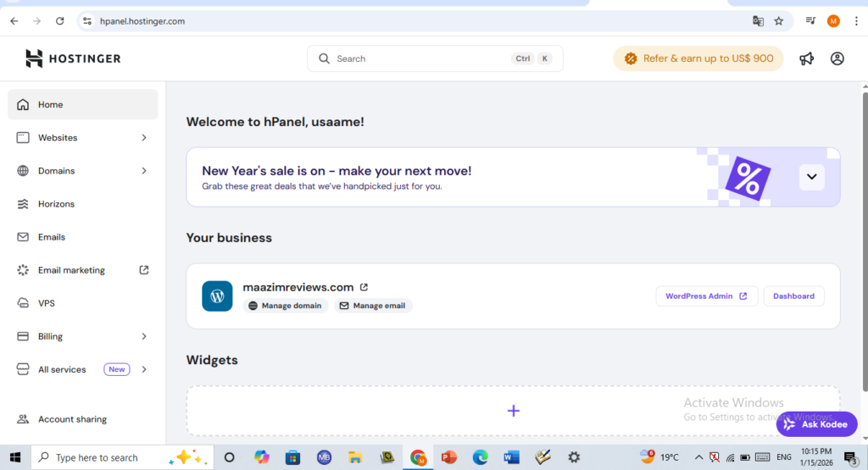
Task: Open PowerPoint from the taskbar
Action: pos(449,457)
